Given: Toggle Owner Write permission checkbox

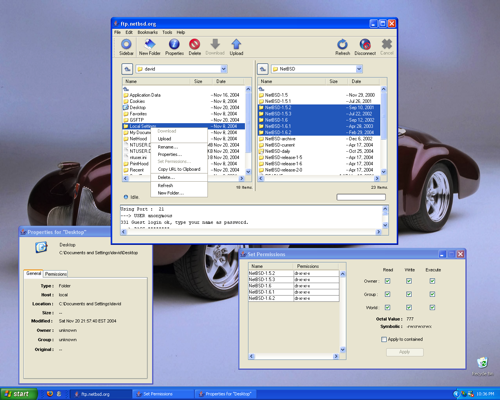Looking at the screenshot, I should 409,281.
